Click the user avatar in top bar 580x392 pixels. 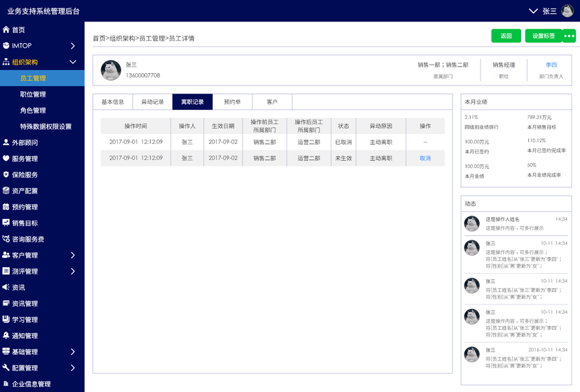pos(568,10)
